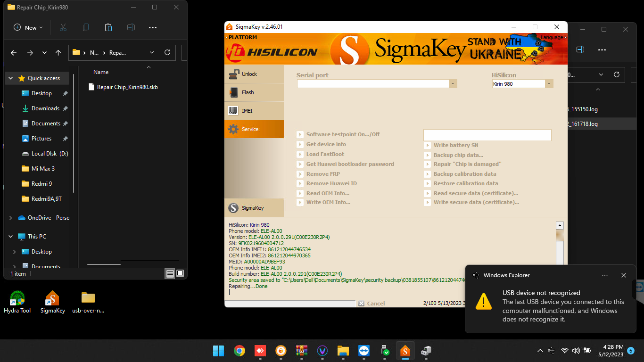This screenshot has width=644, height=362.
Task: Open Local Disk (D:) in navigation pane
Action: coord(45,154)
